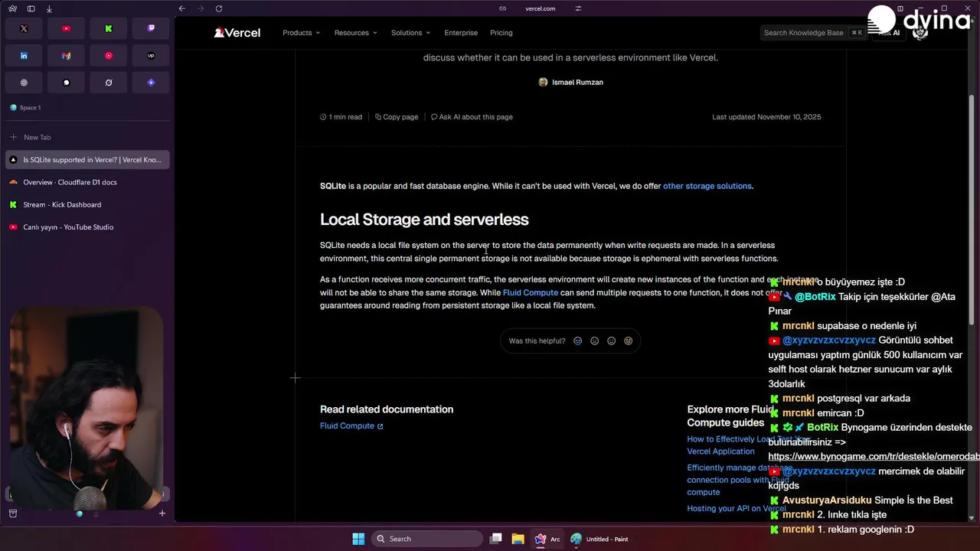Open a New Tab in the sidebar
Image resolution: width=980 pixels, height=551 pixels.
point(87,137)
